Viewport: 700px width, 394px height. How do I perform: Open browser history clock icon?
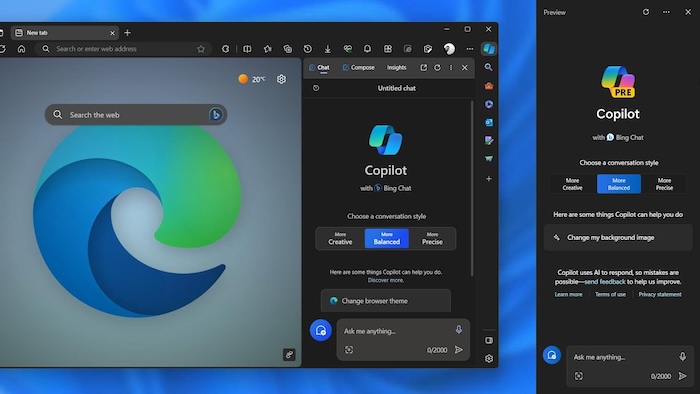(x=308, y=49)
